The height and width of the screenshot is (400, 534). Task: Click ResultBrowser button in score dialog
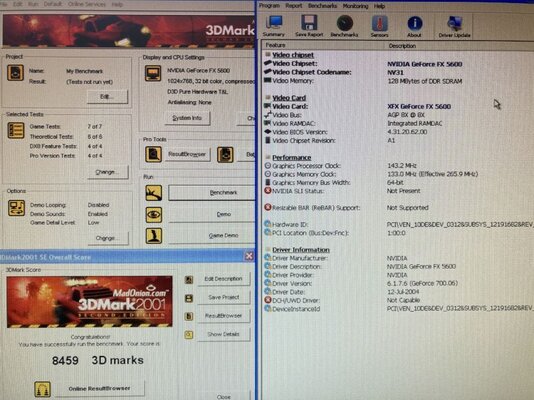[x=223, y=316]
